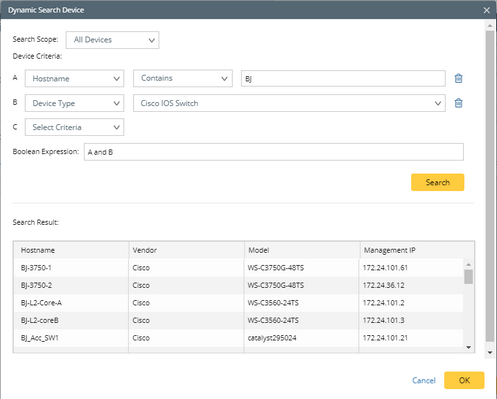Open the Select Criteria dropdown in row C
The image size is (497, 399).
click(74, 127)
